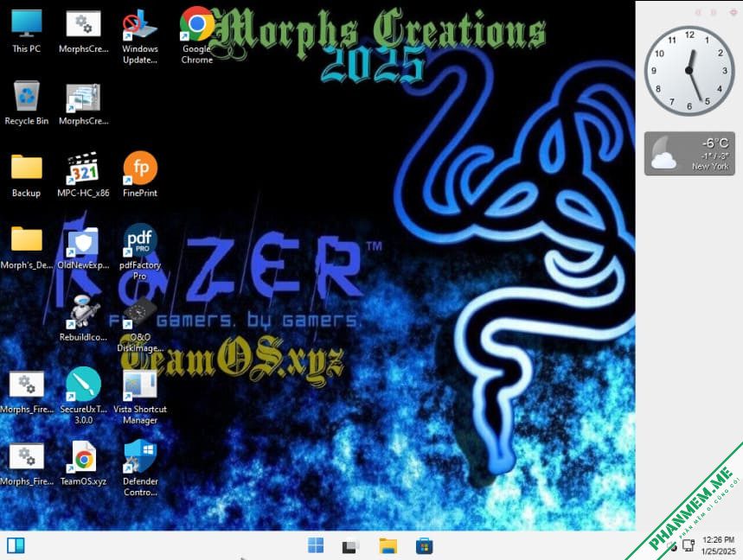Select the Recycle Bin icon

27,103
